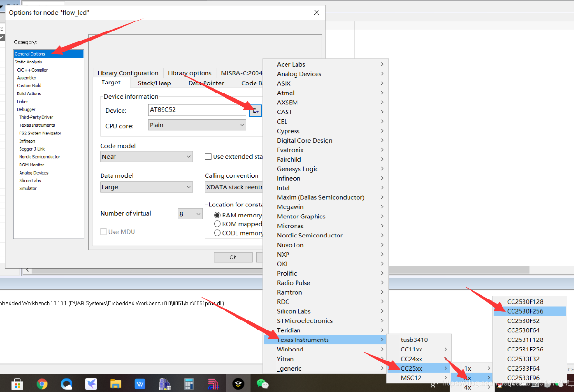Open the CPU core Plain dropdown
Screen dimensions: 574x392
point(197,125)
